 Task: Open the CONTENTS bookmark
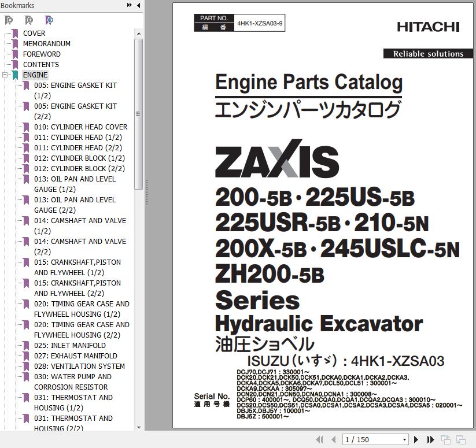[x=41, y=65]
